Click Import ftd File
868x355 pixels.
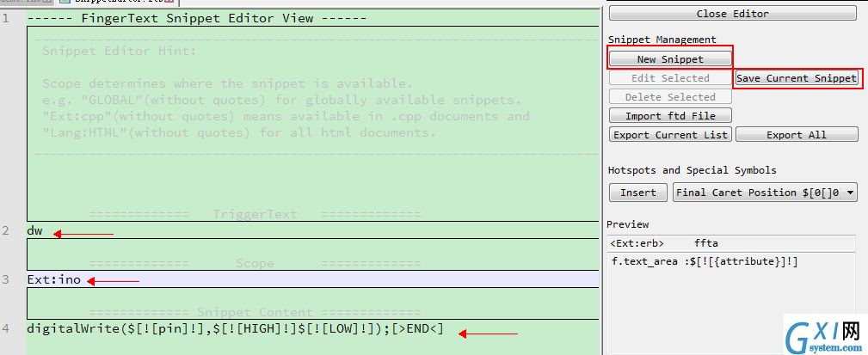pos(670,115)
